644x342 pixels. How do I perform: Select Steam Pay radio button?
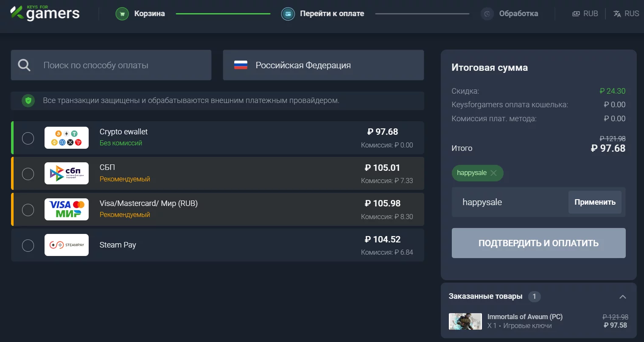tap(28, 245)
